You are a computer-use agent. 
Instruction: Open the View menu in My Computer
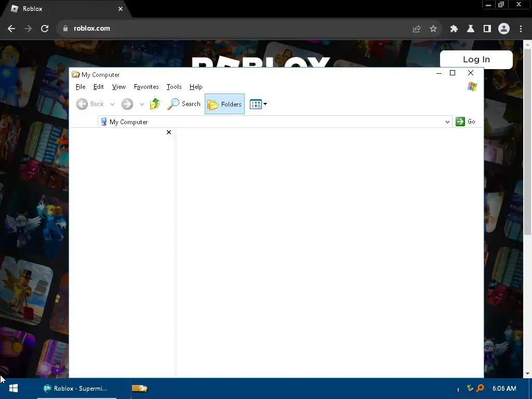click(x=119, y=87)
